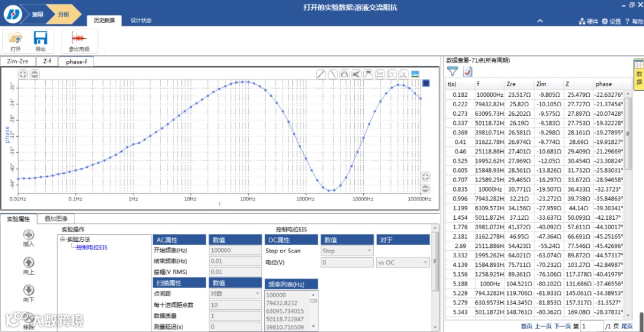Open the 实验属性 tab
The width and height of the screenshot is (644, 332).
pyautogui.click(x=19, y=219)
